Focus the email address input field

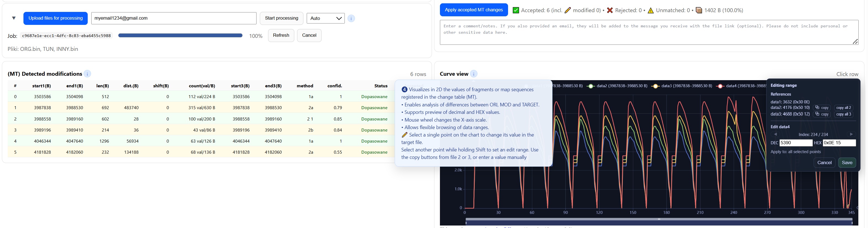tap(174, 18)
